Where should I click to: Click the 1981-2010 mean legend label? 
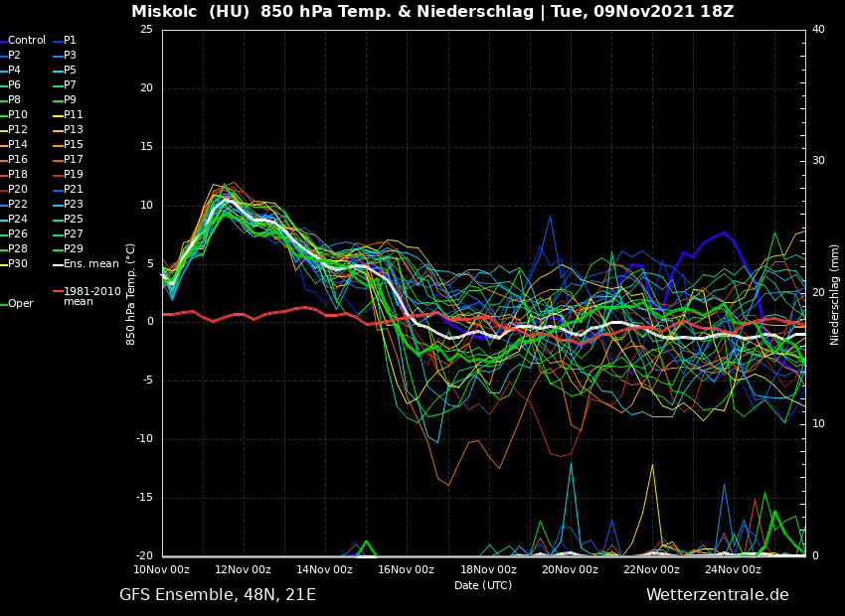91,296
